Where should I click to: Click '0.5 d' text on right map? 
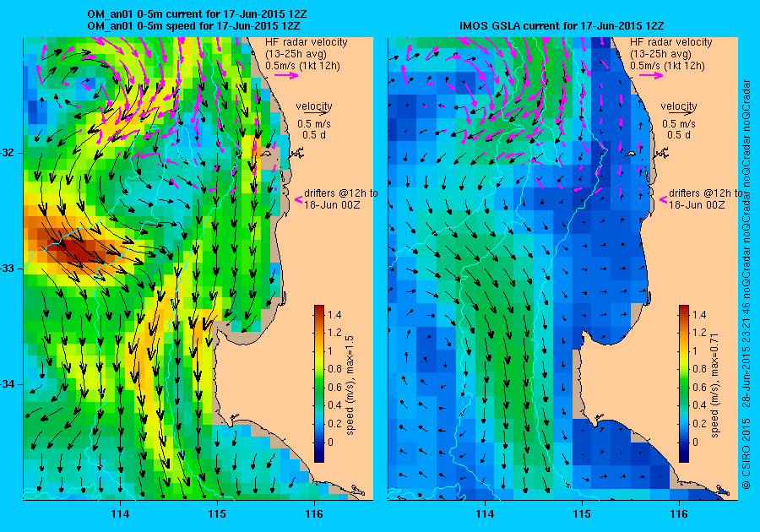679,135
